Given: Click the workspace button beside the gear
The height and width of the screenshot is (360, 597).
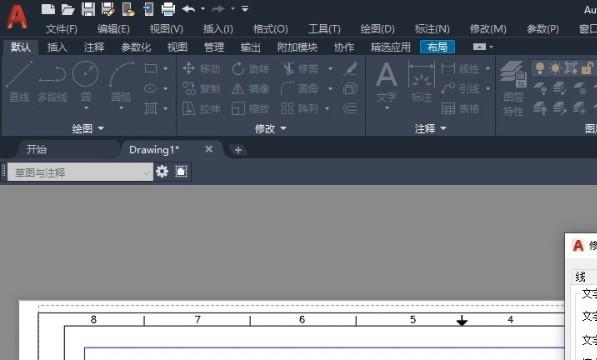Looking at the screenshot, I should click(181, 172).
